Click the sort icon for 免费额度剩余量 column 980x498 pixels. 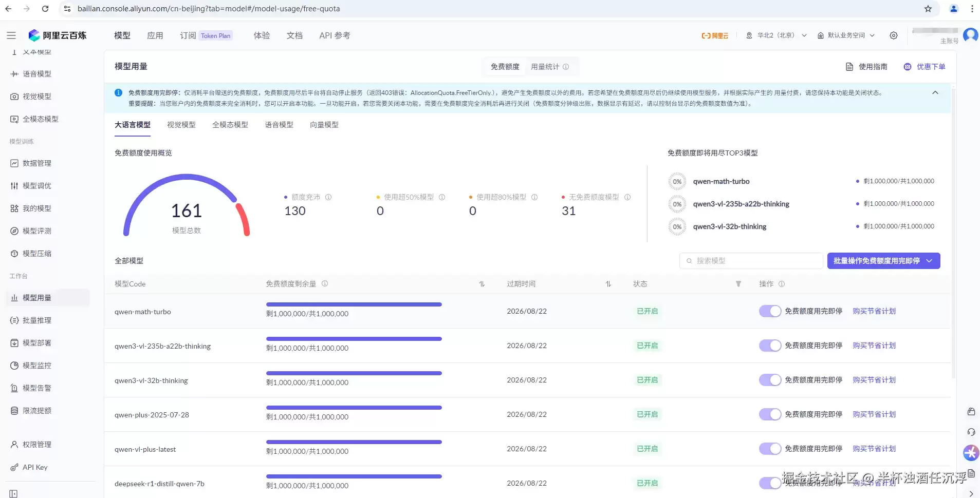tap(482, 284)
